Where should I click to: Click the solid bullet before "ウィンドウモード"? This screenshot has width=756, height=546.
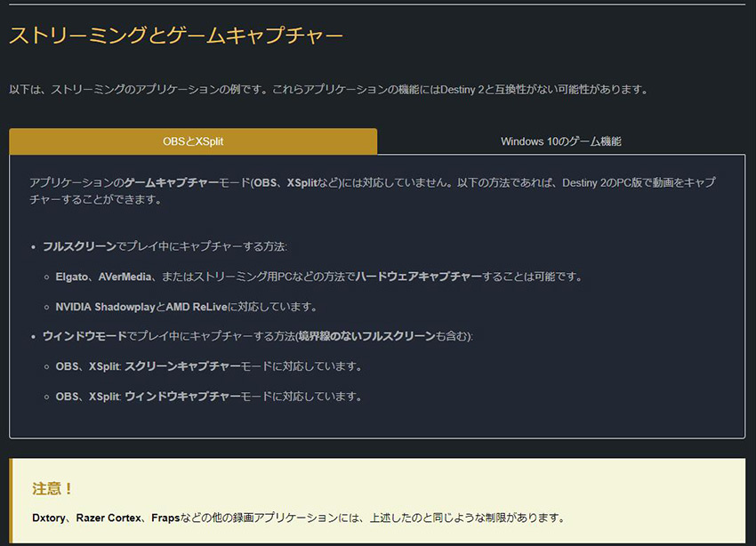pos(34,337)
